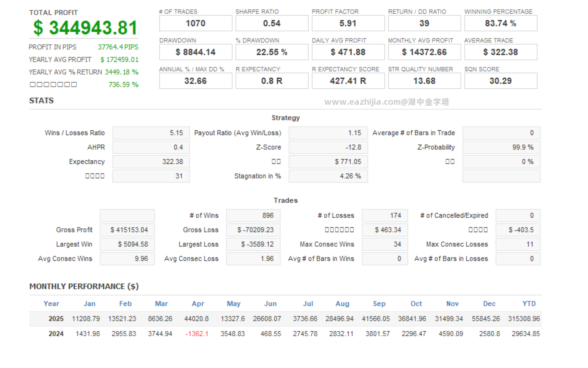Select Max Consec Wins box showing 34

385,244
